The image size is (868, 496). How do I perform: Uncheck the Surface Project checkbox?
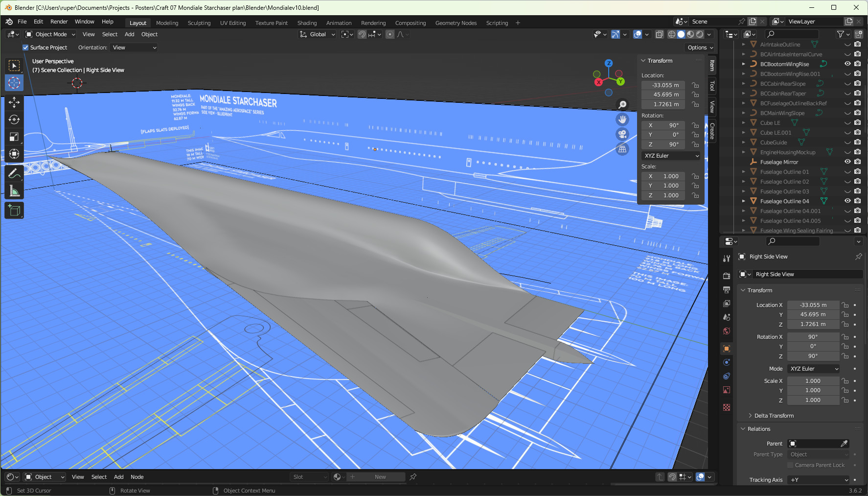click(25, 47)
